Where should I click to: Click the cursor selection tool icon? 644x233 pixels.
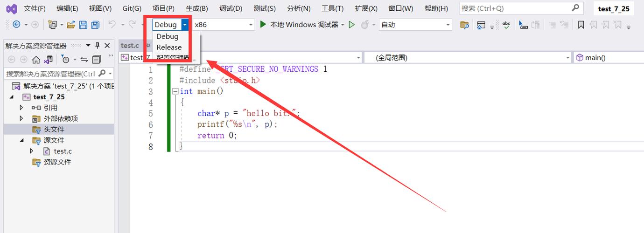(x=524, y=25)
